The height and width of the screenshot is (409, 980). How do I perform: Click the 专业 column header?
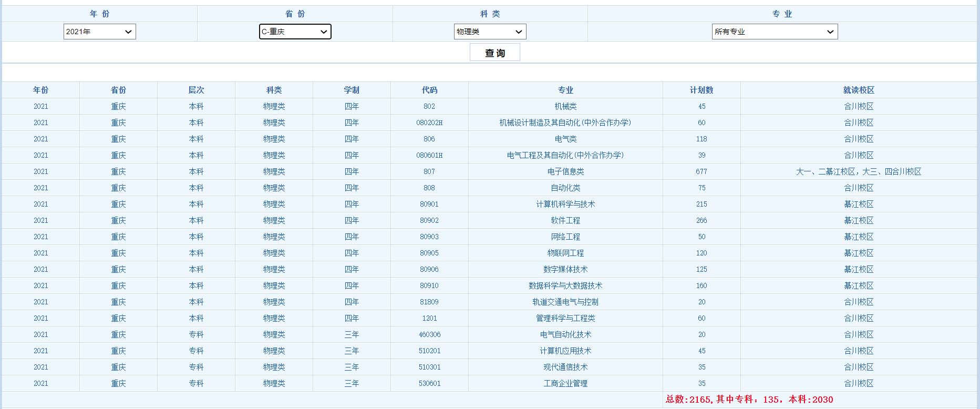point(566,90)
